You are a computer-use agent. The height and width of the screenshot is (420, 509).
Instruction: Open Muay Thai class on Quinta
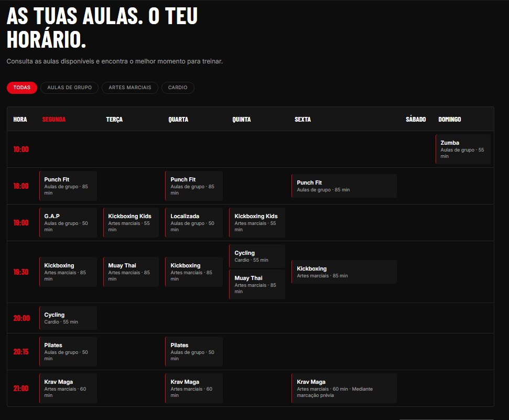pyautogui.click(x=257, y=285)
